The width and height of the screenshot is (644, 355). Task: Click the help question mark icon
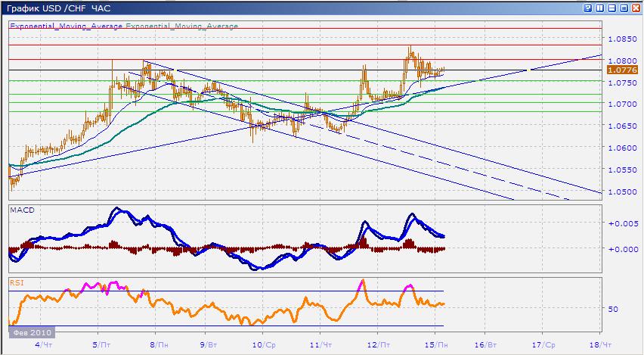587,7
